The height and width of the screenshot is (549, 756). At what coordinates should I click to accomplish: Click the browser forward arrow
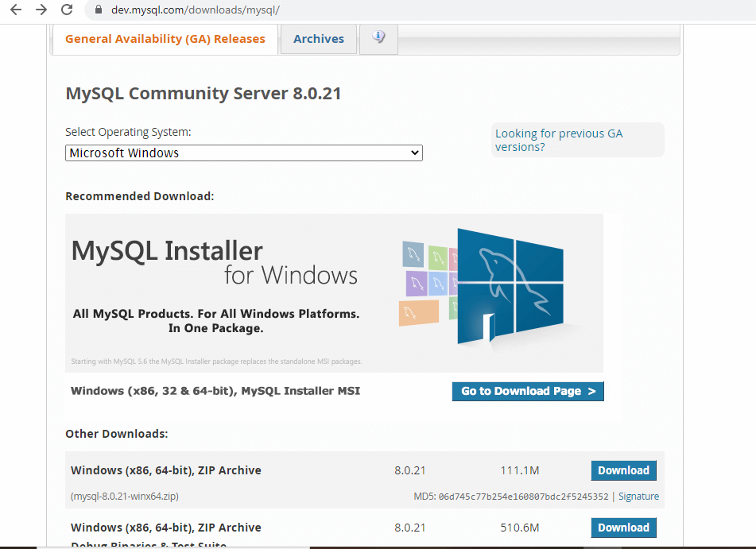pyautogui.click(x=41, y=11)
